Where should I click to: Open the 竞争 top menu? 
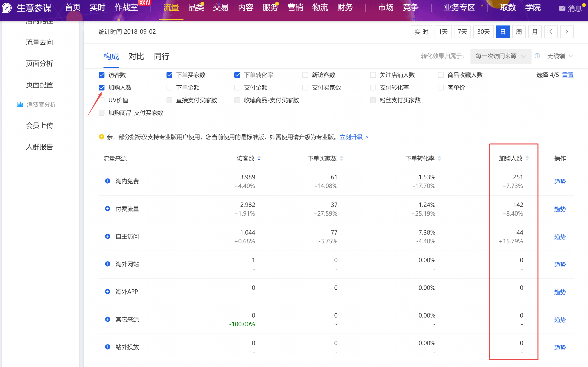tap(411, 8)
